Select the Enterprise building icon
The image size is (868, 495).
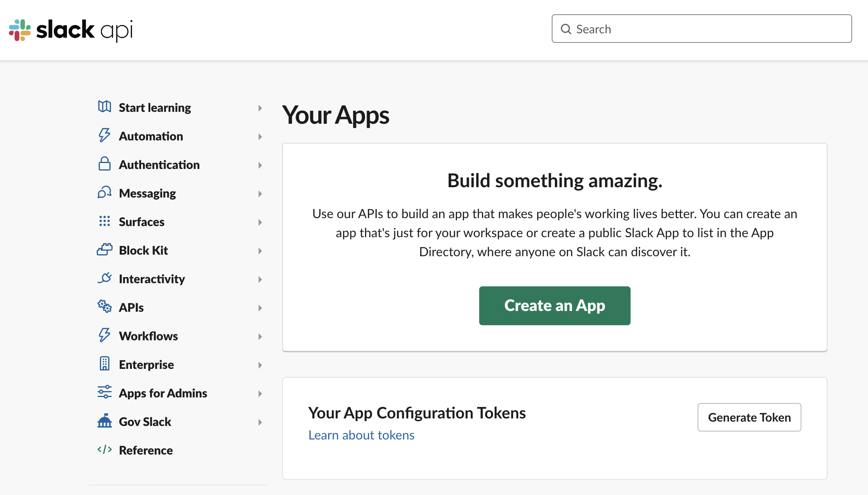tap(104, 364)
